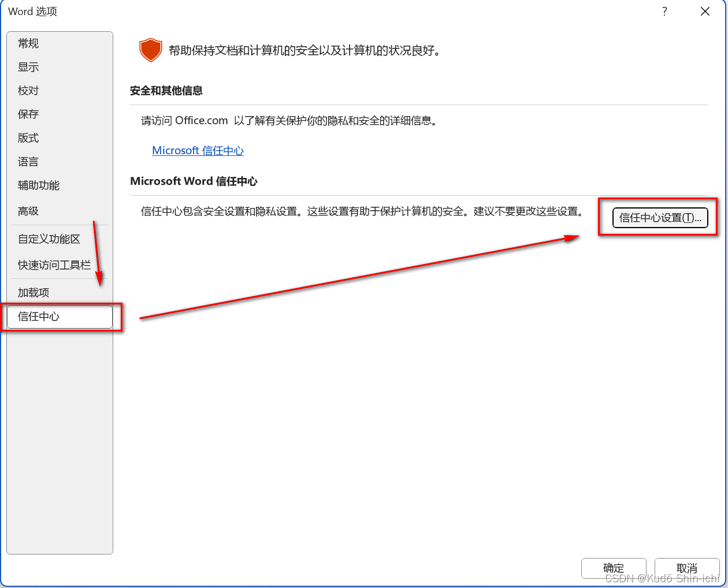Open the Microsoft 信任中心 link

pos(198,151)
